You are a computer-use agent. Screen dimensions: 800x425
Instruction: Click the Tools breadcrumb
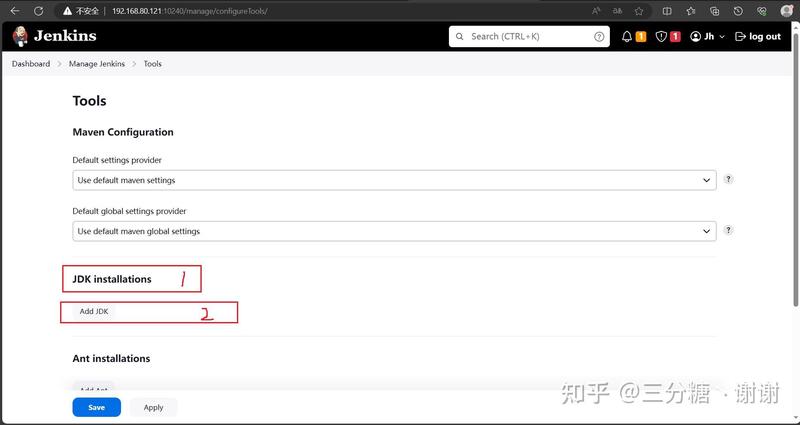click(x=153, y=64)
